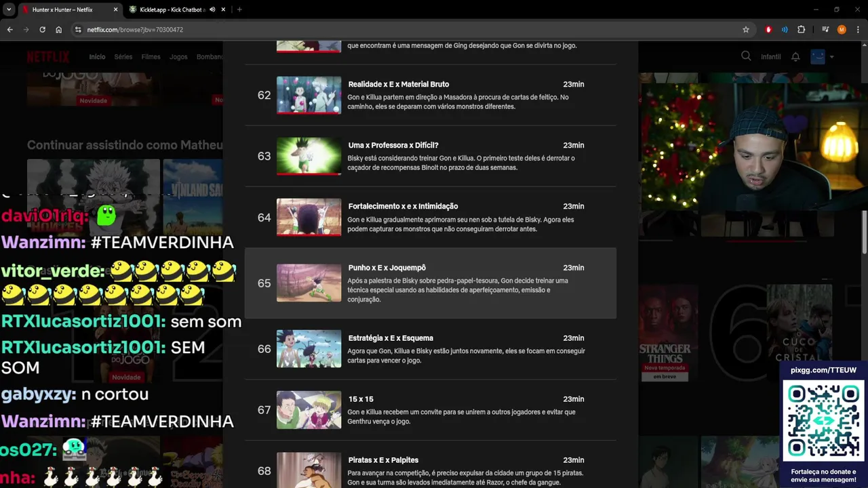The image size is (868, 488).
Task: Click the Netflix logo
Action: pyautogui.click(x=48, y=57)
